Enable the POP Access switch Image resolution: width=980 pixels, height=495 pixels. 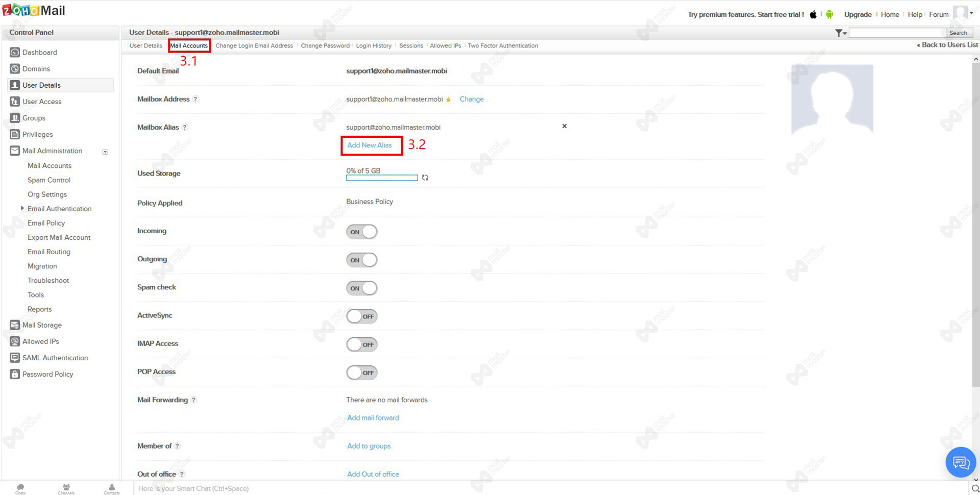click(x=362, y=373)
